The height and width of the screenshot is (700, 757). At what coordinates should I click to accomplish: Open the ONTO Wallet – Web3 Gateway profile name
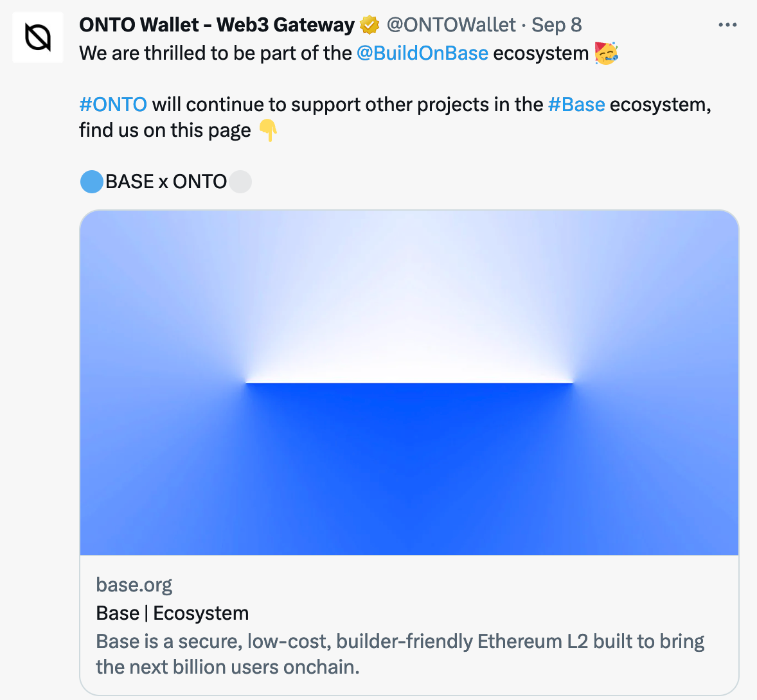pos(217,25)
